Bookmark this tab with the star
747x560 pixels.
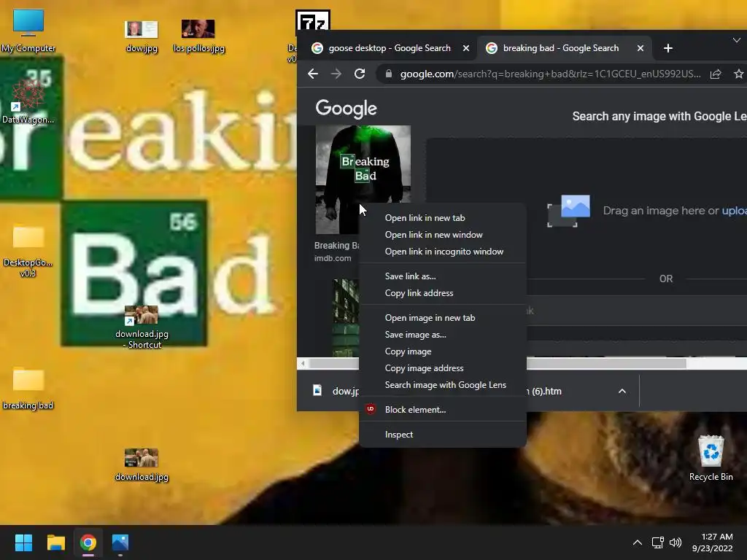pos(738,74)
